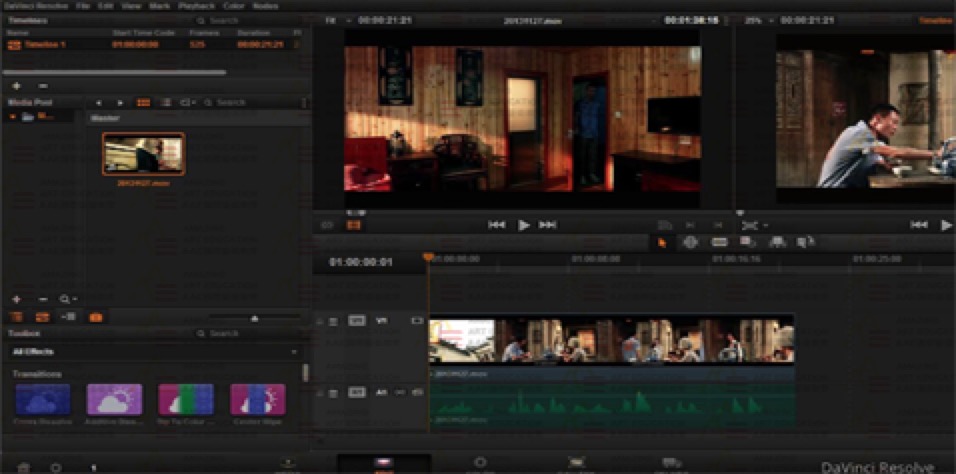Image resolution: width=956 pixels, height=474 pixels.
Task: Choose the Additive Dissolve transition icon
Action: 115,400
